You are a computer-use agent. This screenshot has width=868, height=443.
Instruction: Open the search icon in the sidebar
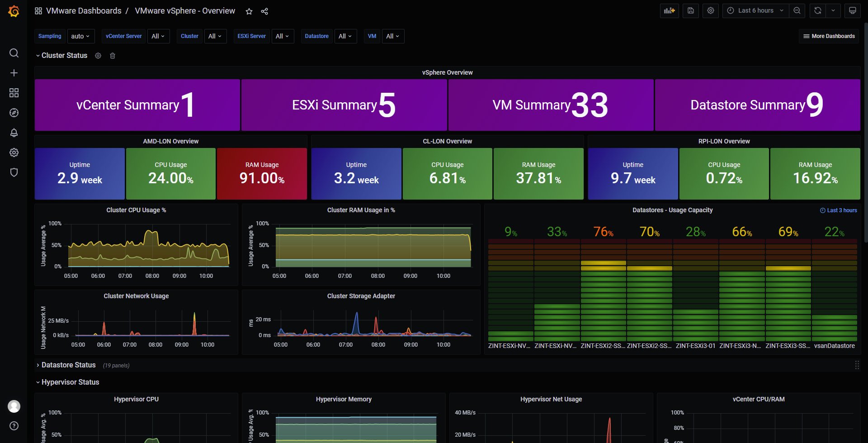coord(14,53)
